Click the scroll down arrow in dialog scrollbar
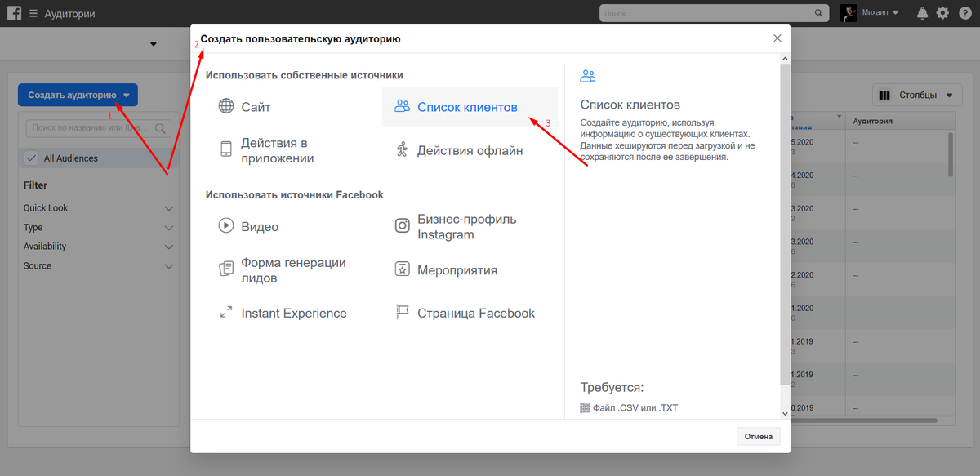980x476 pixels. pyautogui.click(x=786, y=415)
